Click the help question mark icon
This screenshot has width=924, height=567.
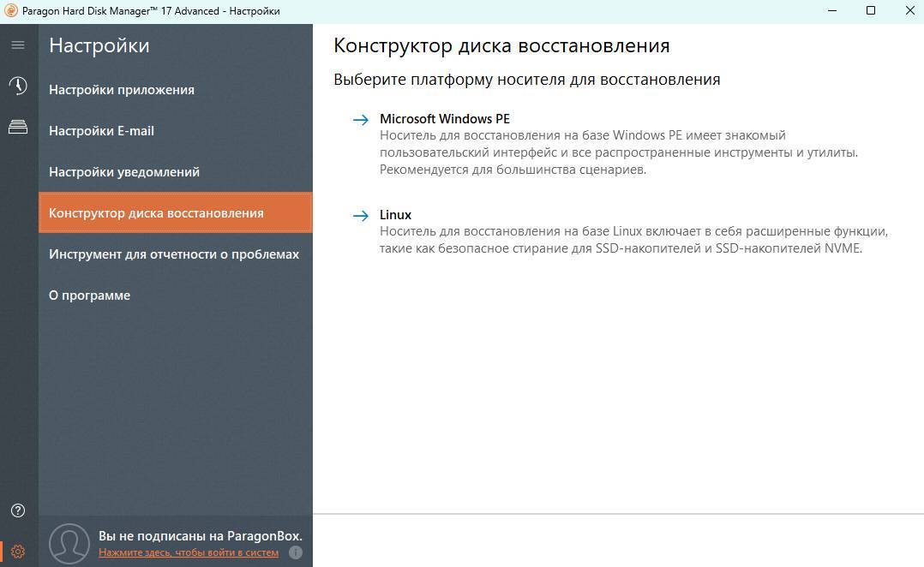click(x=18, y=510)
